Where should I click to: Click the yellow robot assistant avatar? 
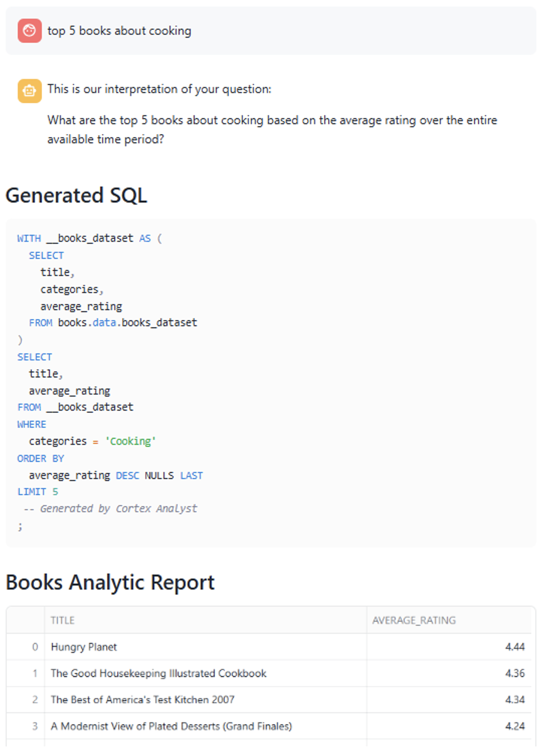[x=29, y=90]
